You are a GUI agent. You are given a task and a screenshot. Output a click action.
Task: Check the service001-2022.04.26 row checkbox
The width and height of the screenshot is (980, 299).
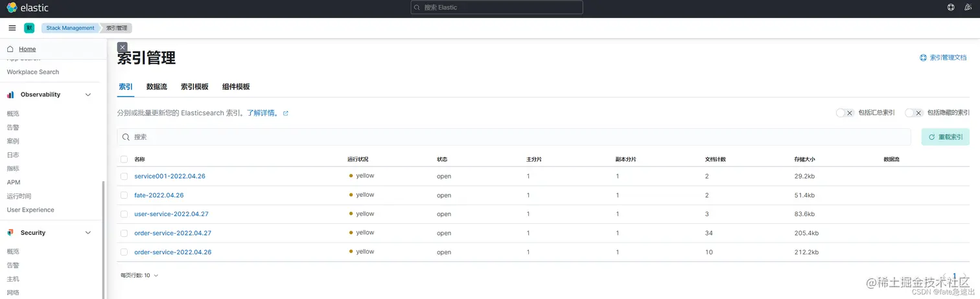click(x=124, y=176)
